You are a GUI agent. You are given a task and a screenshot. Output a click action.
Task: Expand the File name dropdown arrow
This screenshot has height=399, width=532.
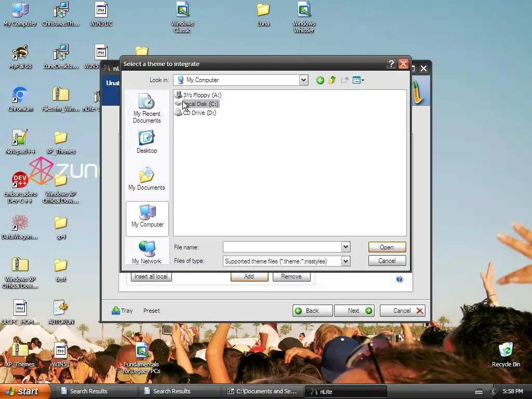pyautogui.click(x=345, y=247)
